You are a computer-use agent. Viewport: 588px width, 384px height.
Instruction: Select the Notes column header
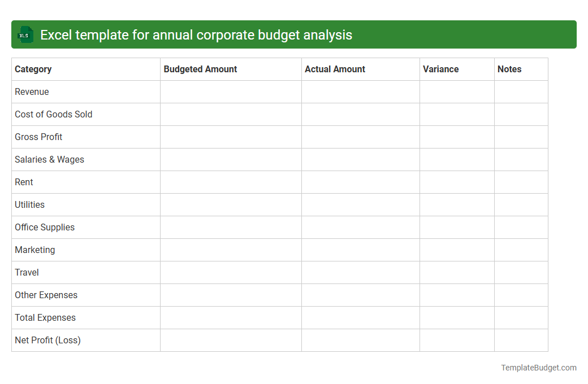[509, 69]
